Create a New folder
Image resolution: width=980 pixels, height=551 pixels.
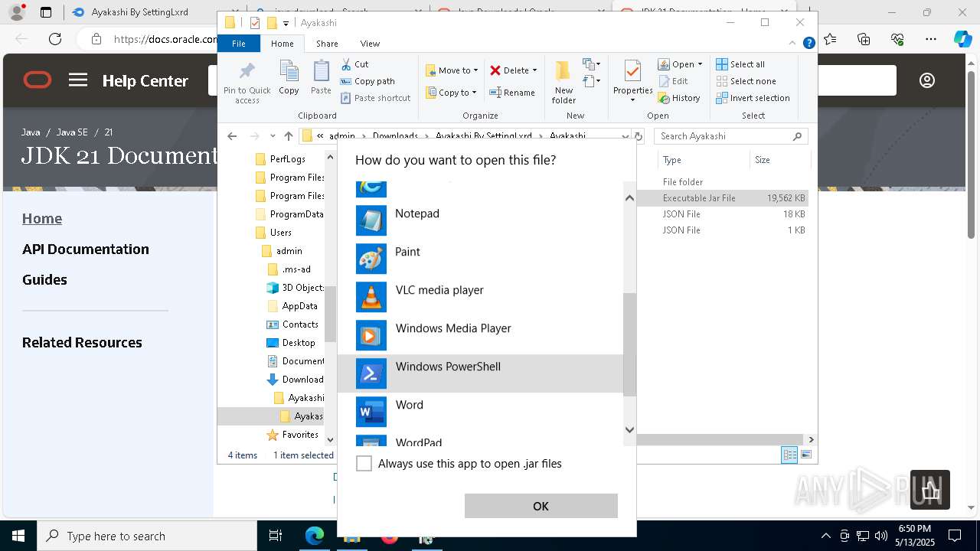(x=563, y=83)
